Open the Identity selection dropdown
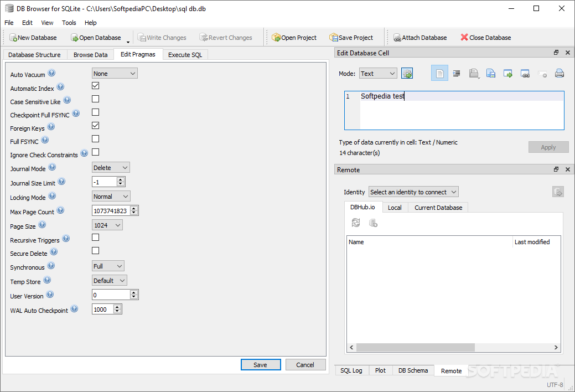 (413, 192)
